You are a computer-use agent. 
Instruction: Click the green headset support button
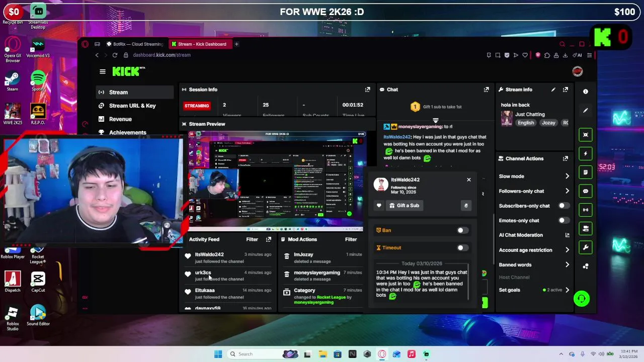coord(582,299)
